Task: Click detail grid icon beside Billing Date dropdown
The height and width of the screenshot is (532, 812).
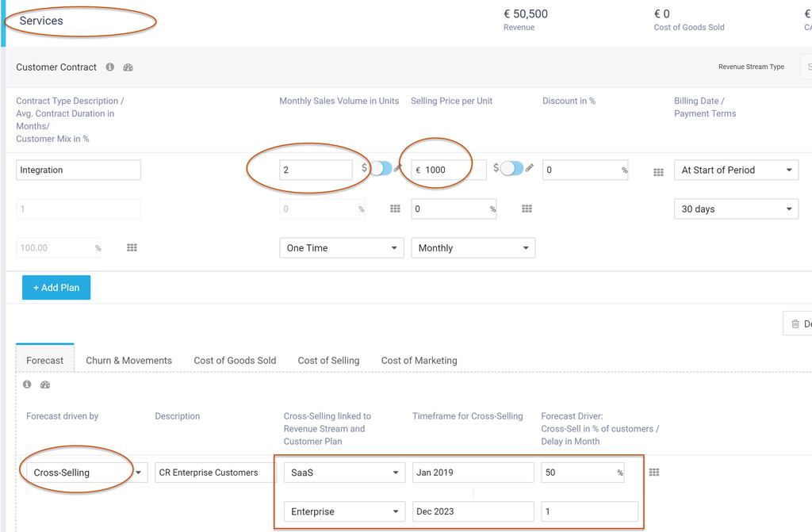Action: (x=657, y=170)
